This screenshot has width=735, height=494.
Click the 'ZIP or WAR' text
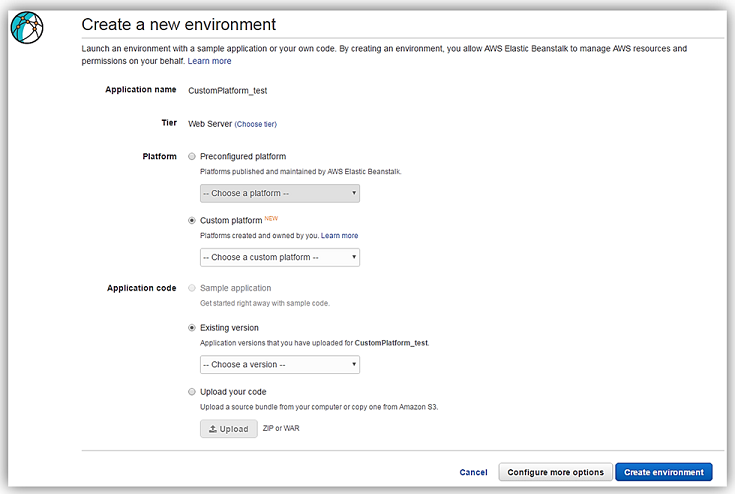tap(281, 428)
